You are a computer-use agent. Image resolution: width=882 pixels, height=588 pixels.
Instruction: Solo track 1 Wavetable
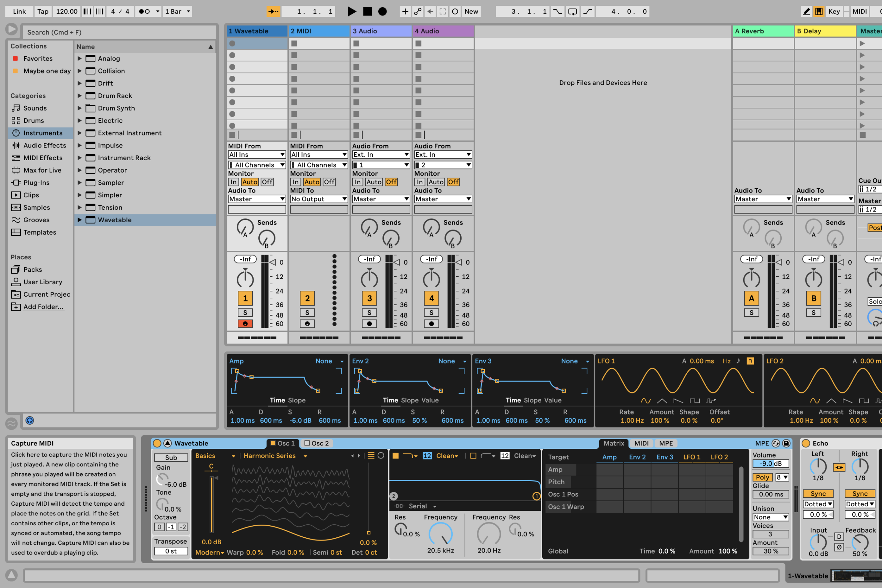pyautogui.click(x=245, y=312)
